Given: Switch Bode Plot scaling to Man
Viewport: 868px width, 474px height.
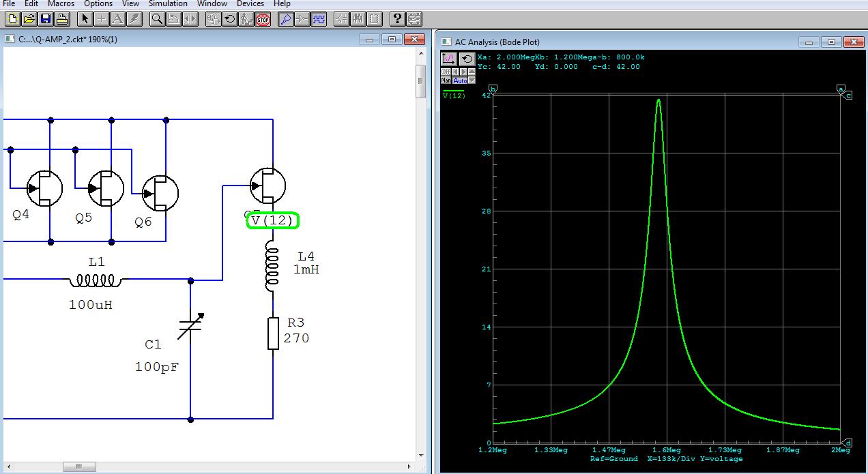Looking at the screenshot, I should click(446, 80).
